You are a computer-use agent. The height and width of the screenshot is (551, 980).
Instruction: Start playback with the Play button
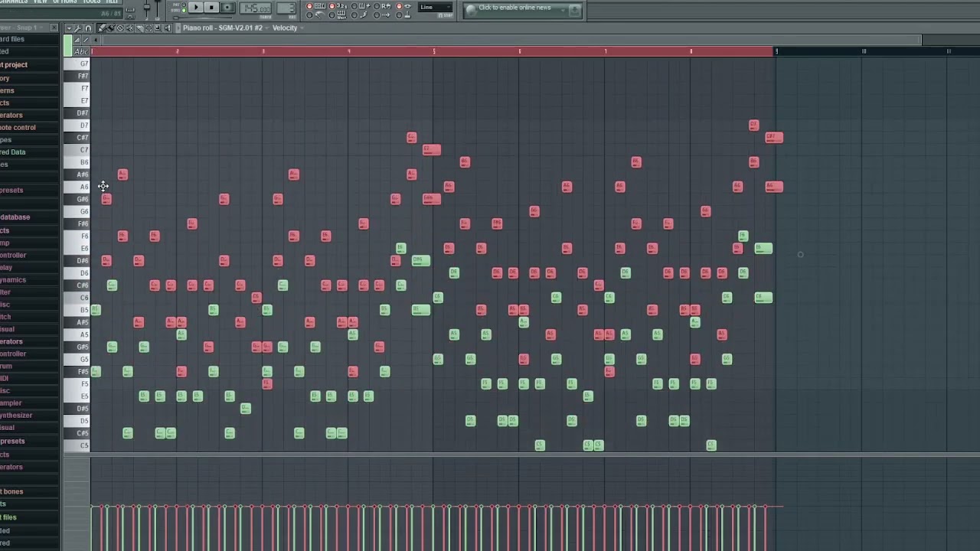click(196, 7)
